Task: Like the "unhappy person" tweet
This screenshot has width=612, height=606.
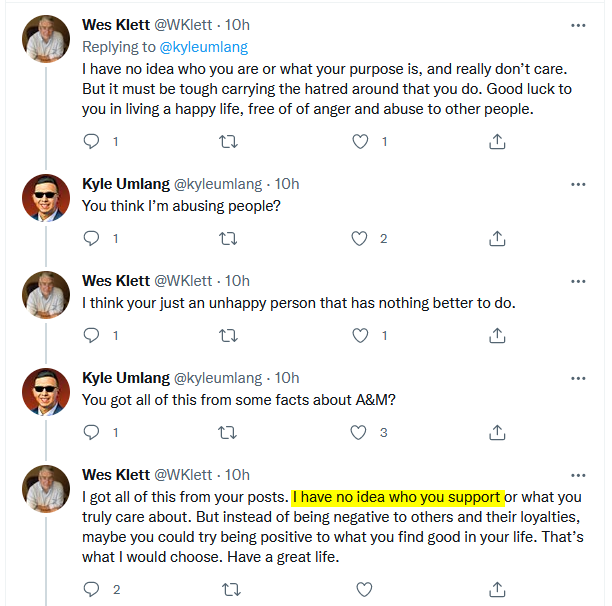Action: pyautogui.click(x=360, y=336)
